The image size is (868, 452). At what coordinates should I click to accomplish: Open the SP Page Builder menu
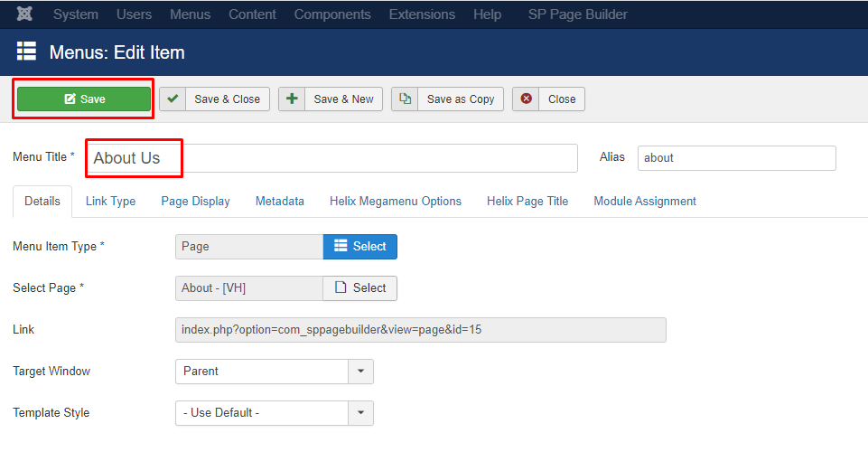tap(577, 14)
